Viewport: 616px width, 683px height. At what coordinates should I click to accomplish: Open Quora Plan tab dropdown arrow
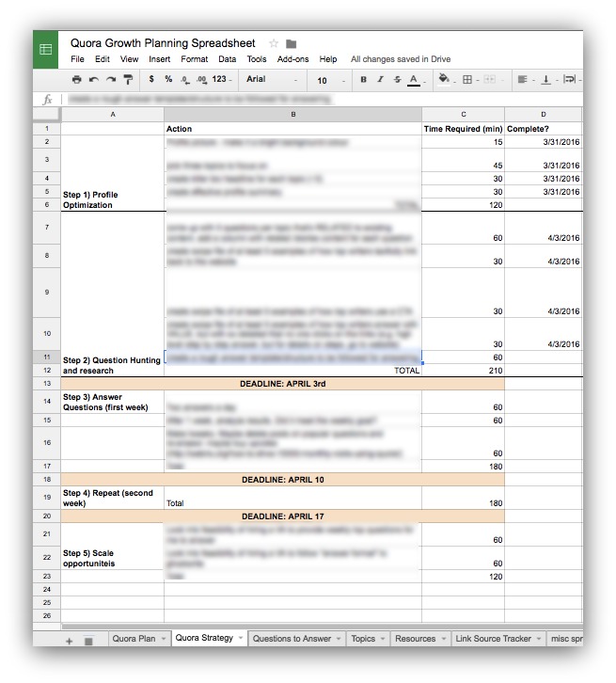[x=164, y=639]
